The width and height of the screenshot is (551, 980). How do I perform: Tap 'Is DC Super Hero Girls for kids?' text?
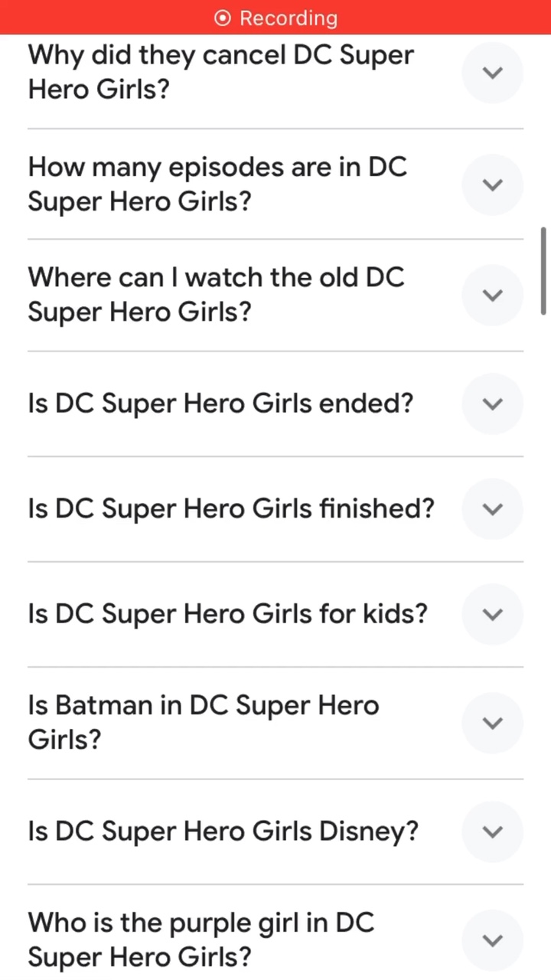click(x=227, y=614)
